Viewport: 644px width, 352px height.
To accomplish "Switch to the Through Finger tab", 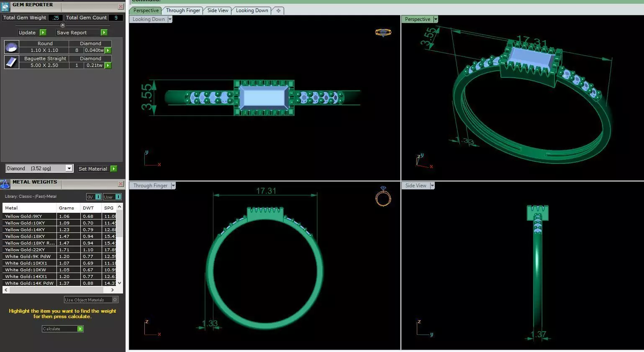I will click(x=183, y=10).
